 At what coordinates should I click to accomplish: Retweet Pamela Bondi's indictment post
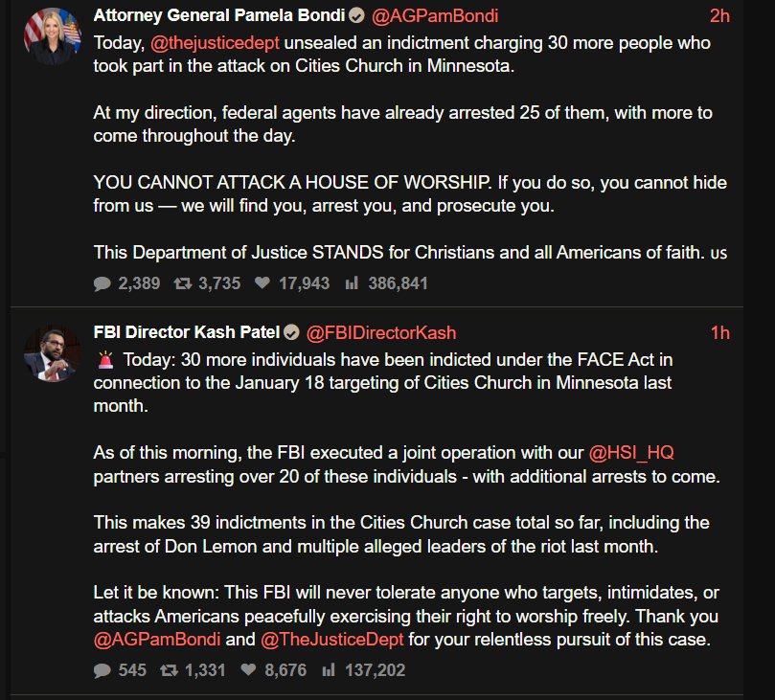point(181,283)
